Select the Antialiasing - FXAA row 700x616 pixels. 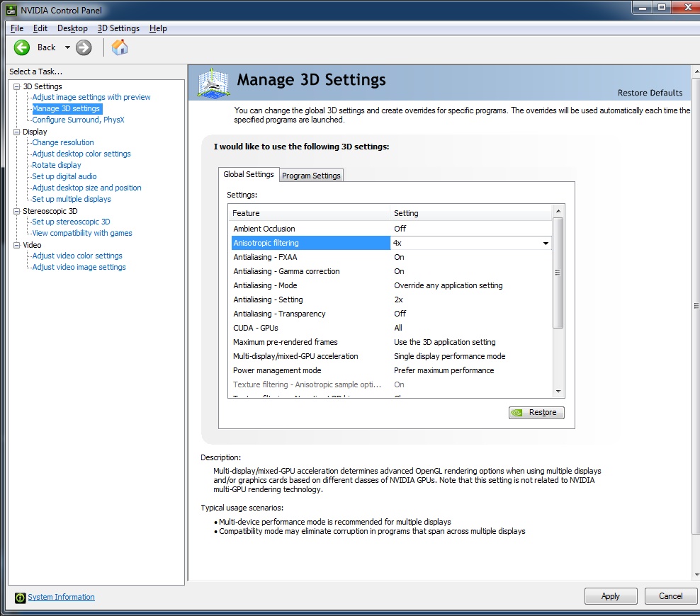(392, 257)
